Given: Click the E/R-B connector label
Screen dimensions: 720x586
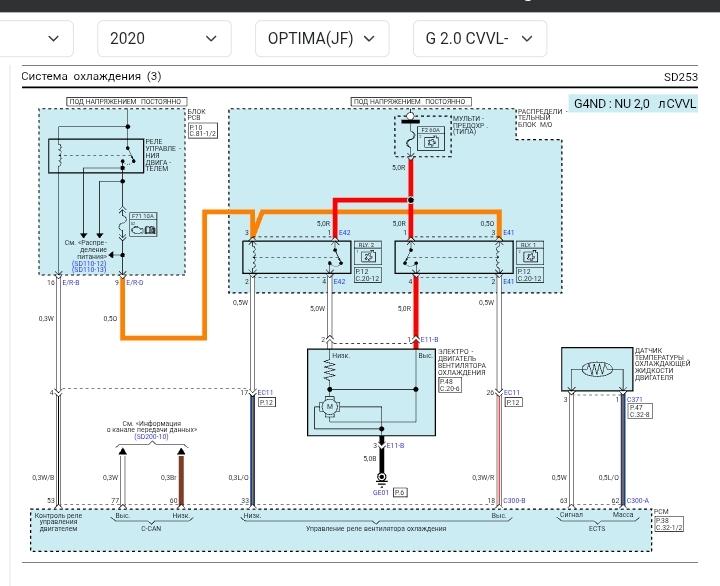Looking at the screenshot, I should (x=70, y=283).
